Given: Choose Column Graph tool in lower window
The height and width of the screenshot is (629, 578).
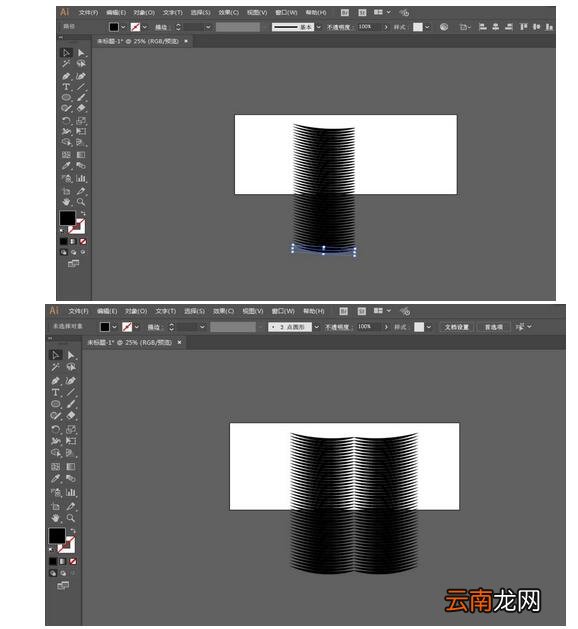Looking at the screenshot, I should tap(71, 492).
